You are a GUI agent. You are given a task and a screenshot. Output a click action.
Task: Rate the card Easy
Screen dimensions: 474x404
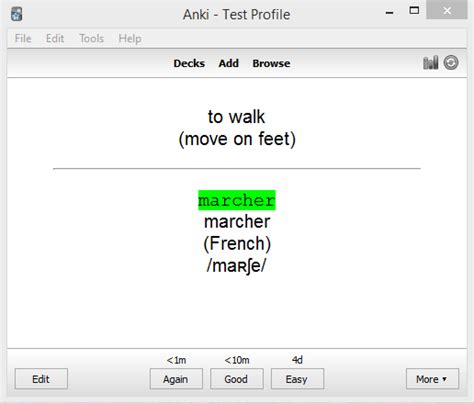tap(297, 379)
